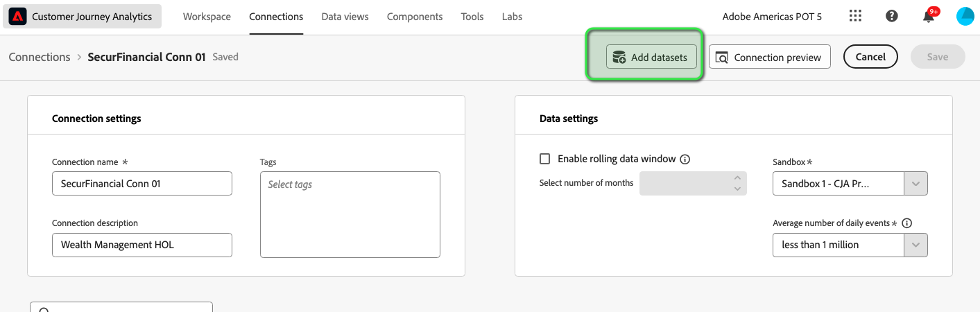Open the Components menu
Image resolution: width=980 pixels, height=312 pixels.
[x=415, y=17]
